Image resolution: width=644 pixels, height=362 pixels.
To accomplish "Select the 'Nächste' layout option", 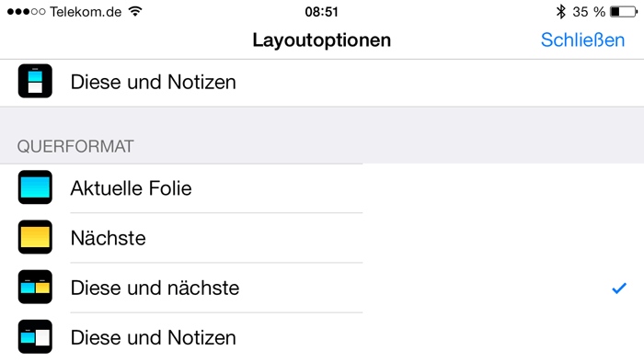I will pyautogui.click(x=322, y=238).
